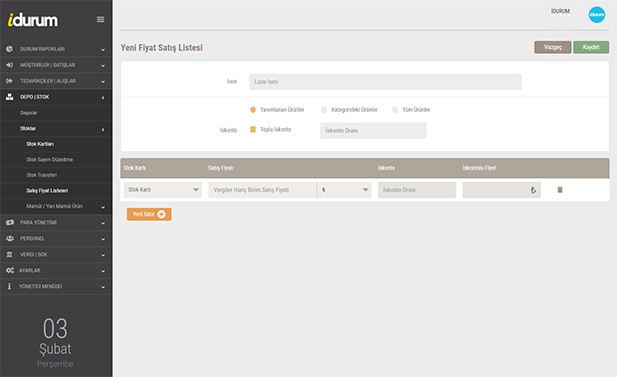This screenshot has width=617, height=377.
Task: Focus the İskonto Oranı field beside Toplu İskonto
Action: point(373,131)
